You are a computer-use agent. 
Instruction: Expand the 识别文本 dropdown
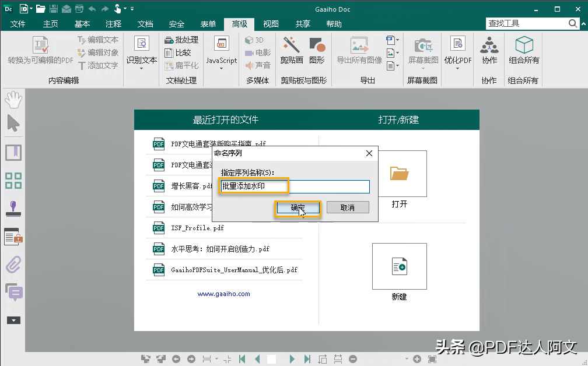[141, 69]
